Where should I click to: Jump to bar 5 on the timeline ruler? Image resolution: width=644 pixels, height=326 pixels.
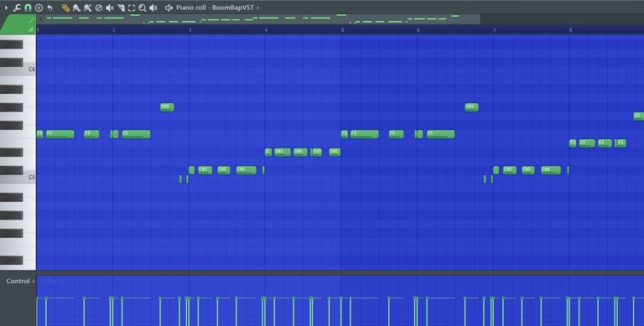pos(342,30)
